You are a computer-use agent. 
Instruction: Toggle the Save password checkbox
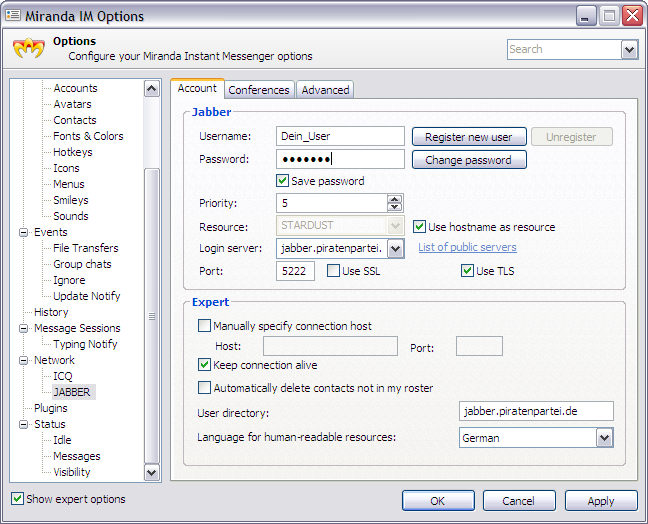[283, 181]
